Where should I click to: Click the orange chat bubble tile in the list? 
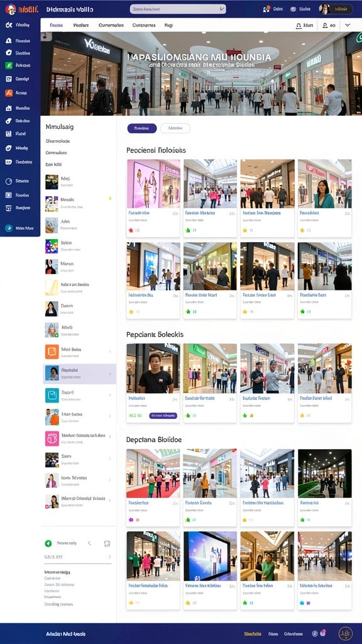coord(52,352)
